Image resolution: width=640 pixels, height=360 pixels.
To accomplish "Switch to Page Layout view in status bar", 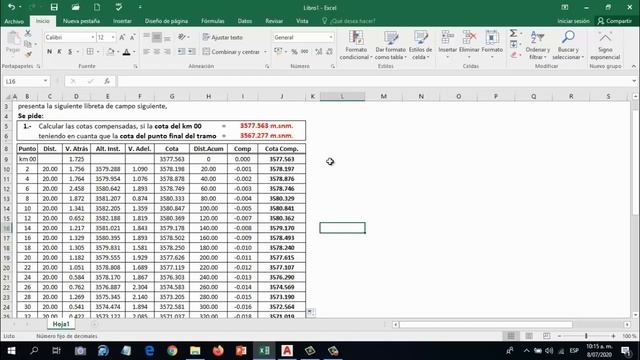I will pyautogui.click(x=529, y=336).
